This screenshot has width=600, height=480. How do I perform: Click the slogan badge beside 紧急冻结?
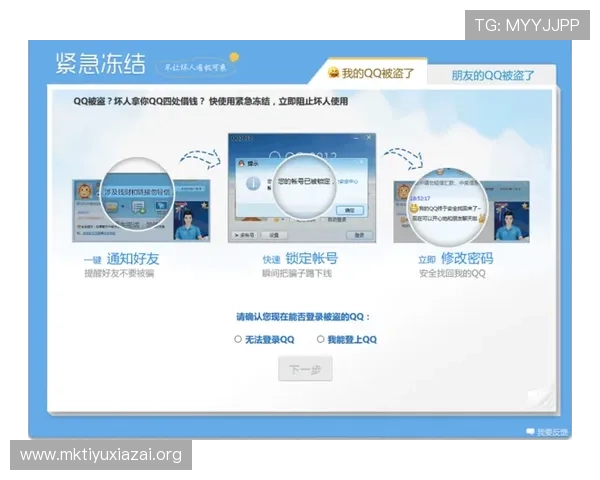tap(196, 67)
